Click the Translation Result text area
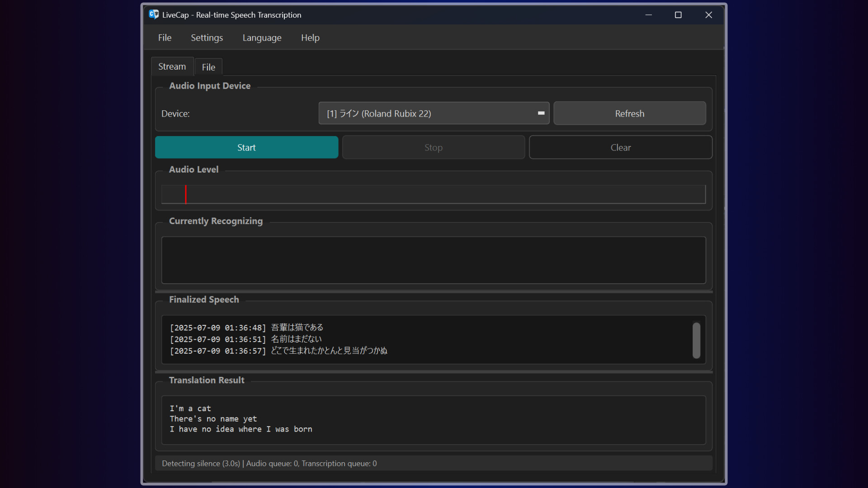Image resolution: width=868 pixels, height=488 pixels. pyautogui.click(x=433, y=419)
